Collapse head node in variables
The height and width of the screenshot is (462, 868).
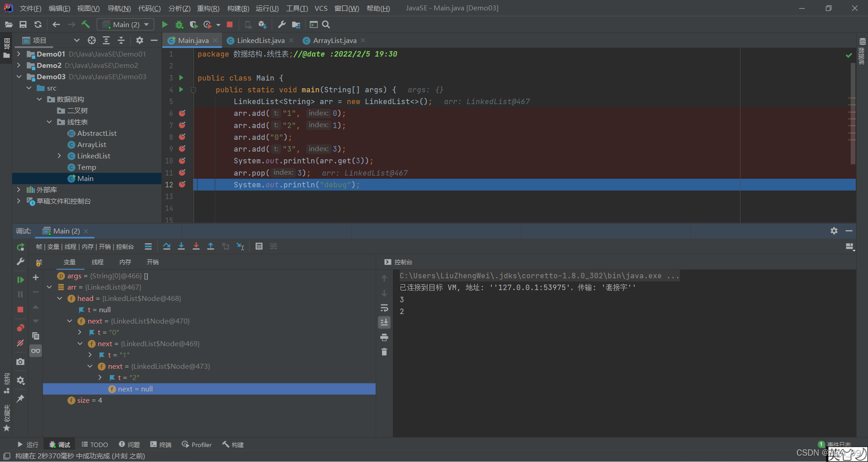point(59,298)
